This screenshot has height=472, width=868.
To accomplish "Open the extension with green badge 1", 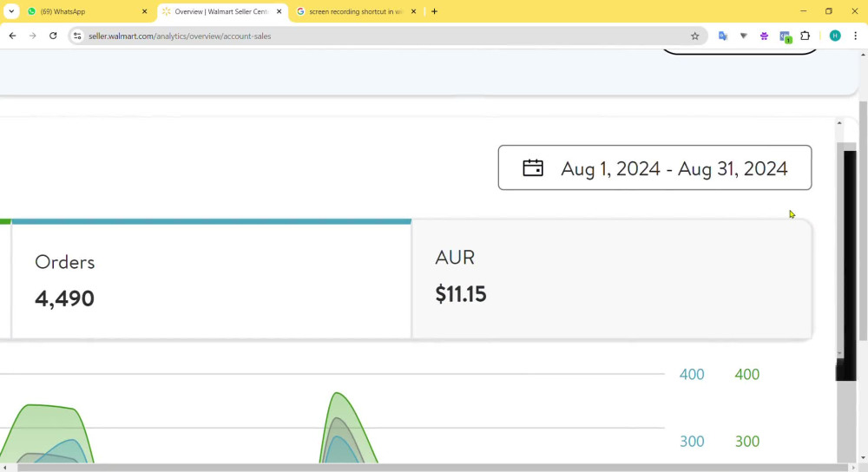I will click(785, 36).
